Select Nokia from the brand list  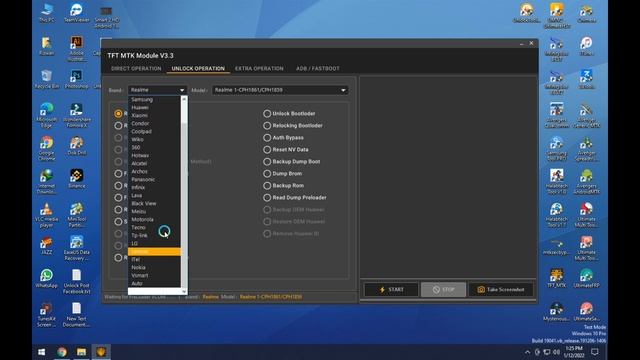154,267
